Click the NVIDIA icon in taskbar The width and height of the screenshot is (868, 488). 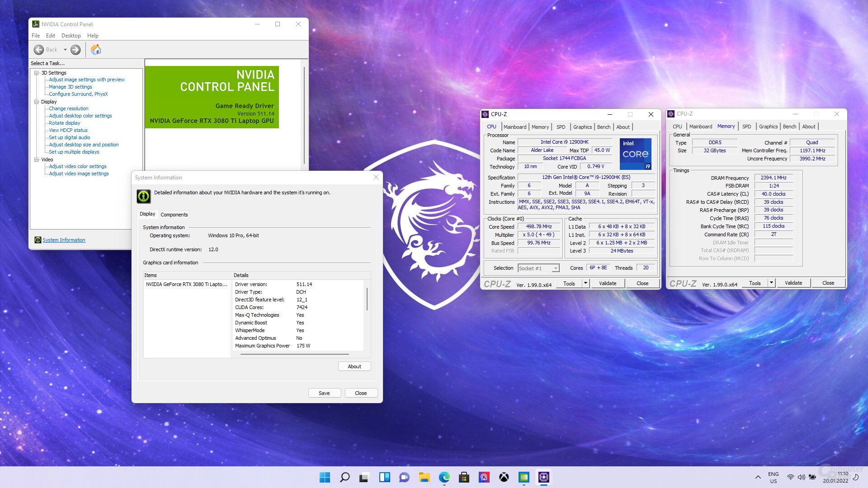pos(524,477)
